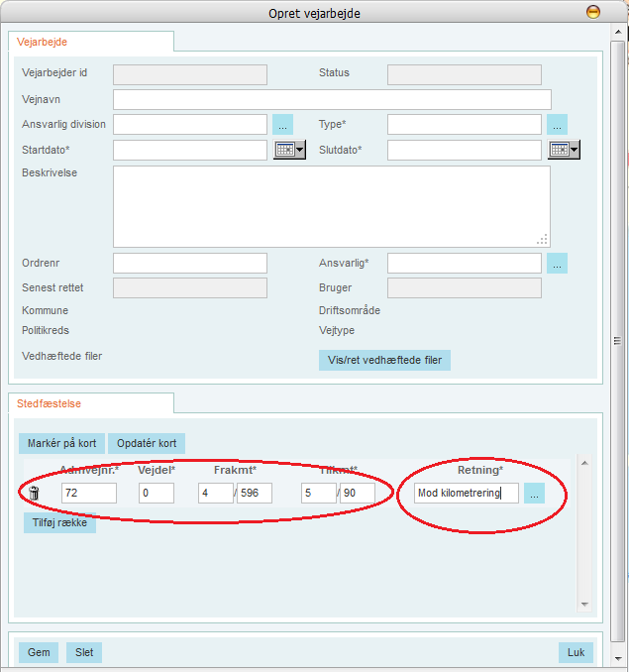Click into the Vejnavn text field
Image resolution: width=629 pixels, height=672 pixels.
pos(332,99)
